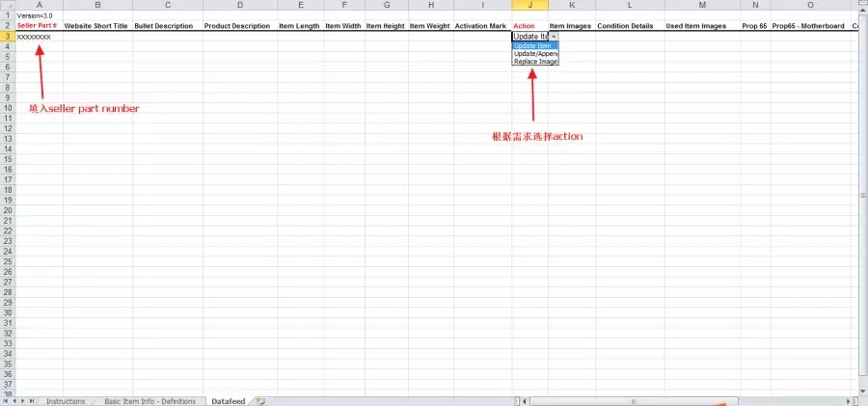Screen dimensions: 868x406
Task: Select column F by its header
Action: coord(344,5)
